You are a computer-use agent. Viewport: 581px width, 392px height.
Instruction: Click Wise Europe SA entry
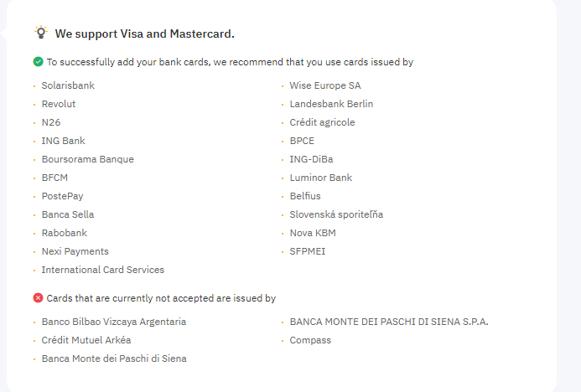[325, 85]
